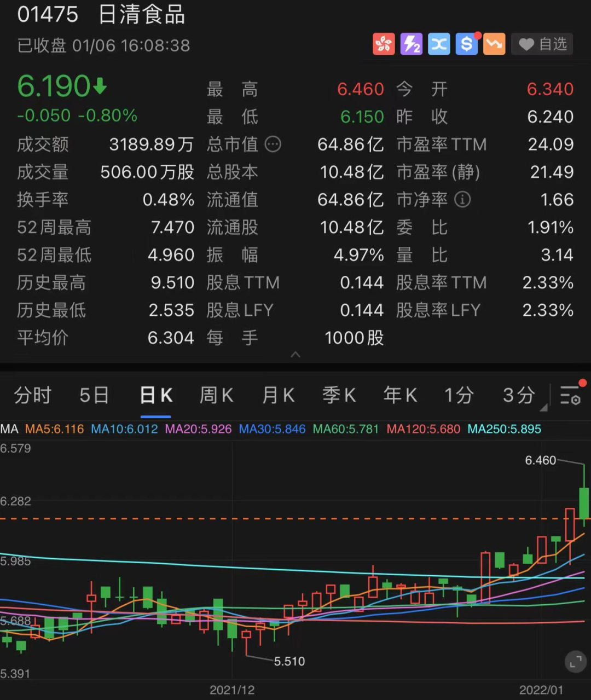This screenshot has width=591, height=700.
Task: Tap stock name 日清食品
Action: [x=142, y=15]
